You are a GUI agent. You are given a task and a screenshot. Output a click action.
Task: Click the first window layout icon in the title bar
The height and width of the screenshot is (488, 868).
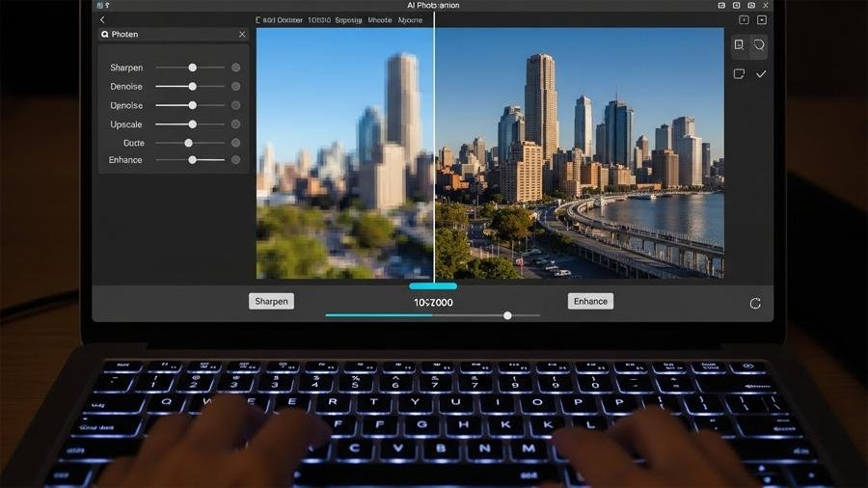point(721,5)
